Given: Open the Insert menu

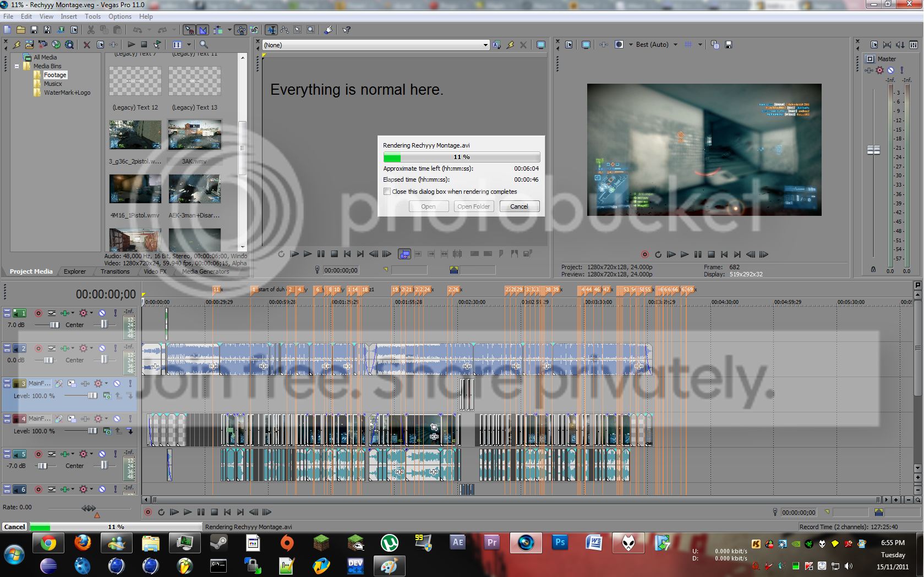Looking at the screenshot, I should (x=69, y=17).
